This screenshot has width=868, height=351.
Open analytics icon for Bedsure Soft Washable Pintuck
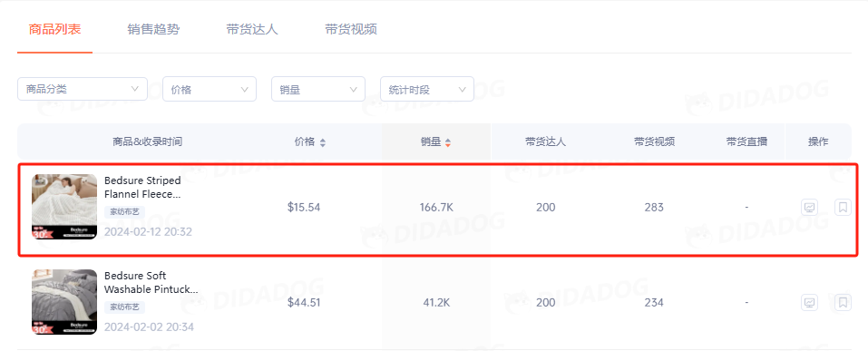pyautogui.click(x=809, y=303)
